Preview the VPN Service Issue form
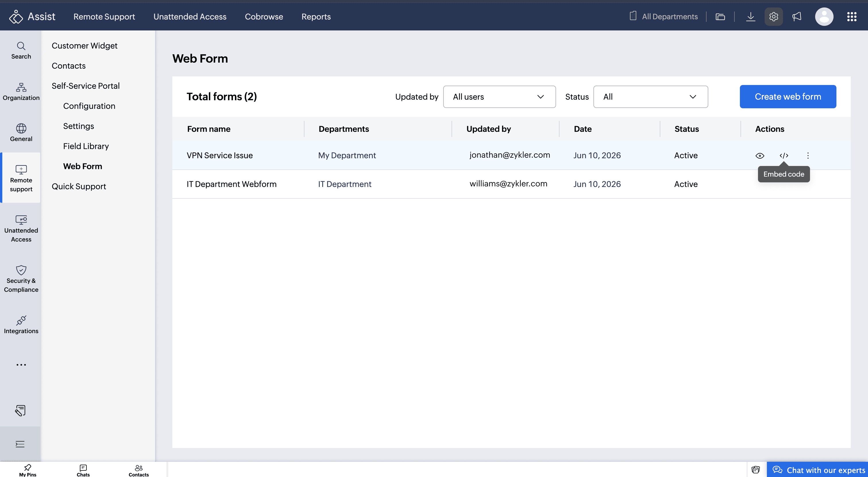This screenshot has height=477, width=868. [x=759, y=155]
